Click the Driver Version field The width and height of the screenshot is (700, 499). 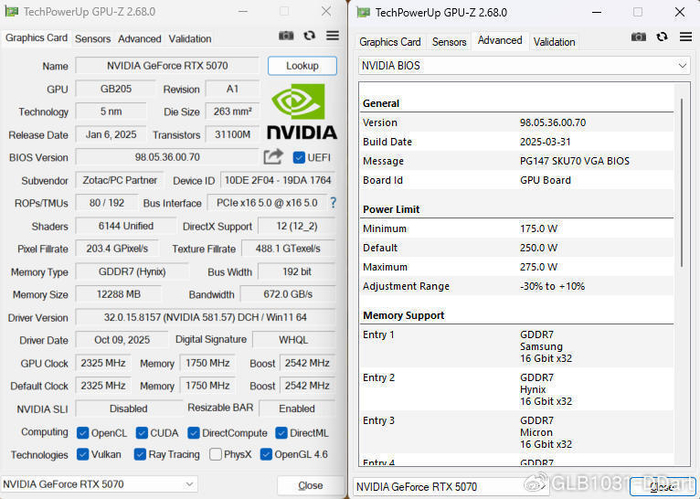pyautogui.click(x=205, y=317)
